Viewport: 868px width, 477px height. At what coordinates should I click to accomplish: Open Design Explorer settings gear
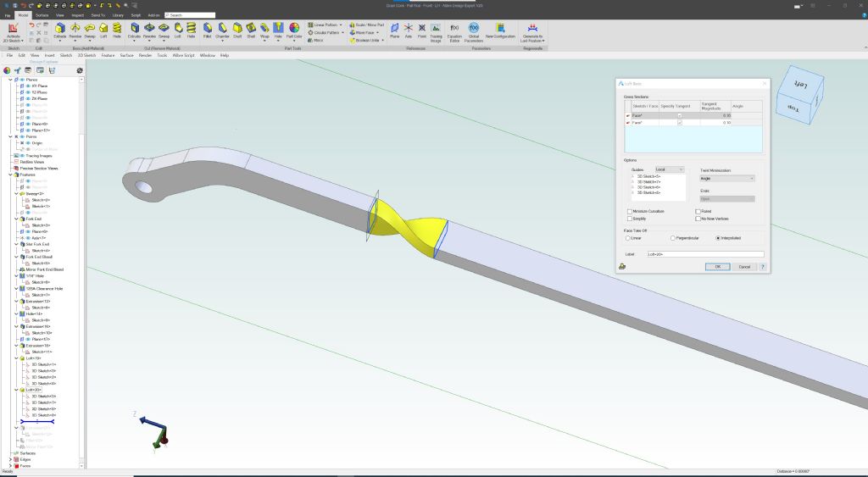tap(80, 70)
